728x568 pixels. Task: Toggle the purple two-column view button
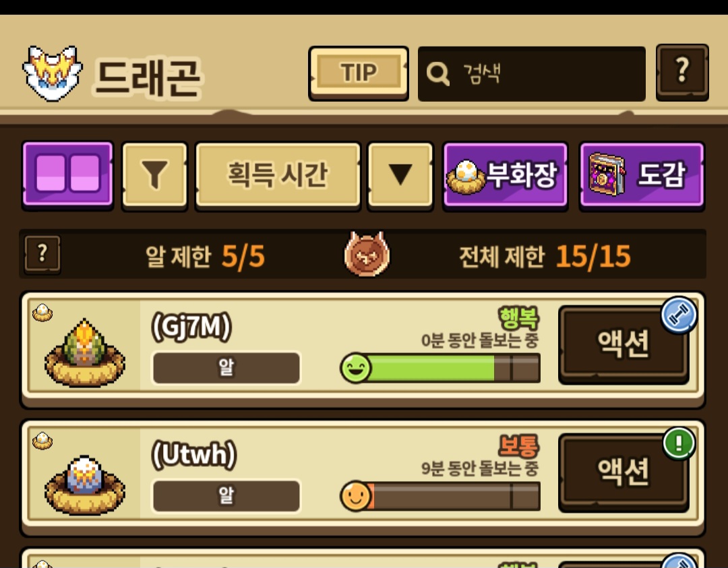68,175
